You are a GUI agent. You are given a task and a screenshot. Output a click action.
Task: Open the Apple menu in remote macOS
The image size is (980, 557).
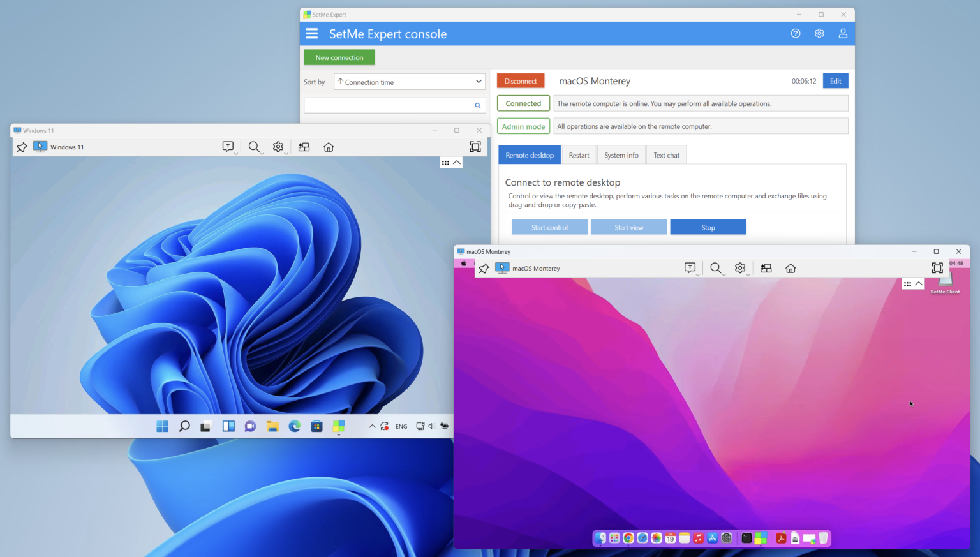click(x=464, y=263)
